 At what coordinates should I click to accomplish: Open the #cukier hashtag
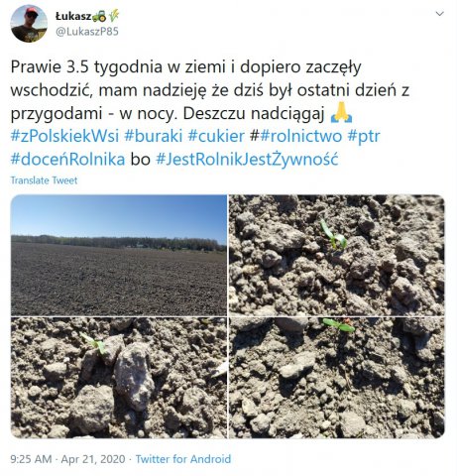coord(216,136)
